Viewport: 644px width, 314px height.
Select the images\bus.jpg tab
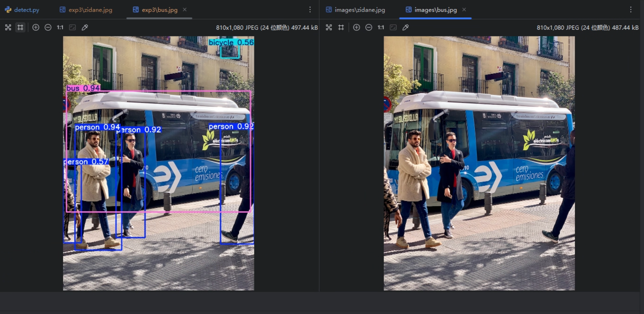point(431,10)
